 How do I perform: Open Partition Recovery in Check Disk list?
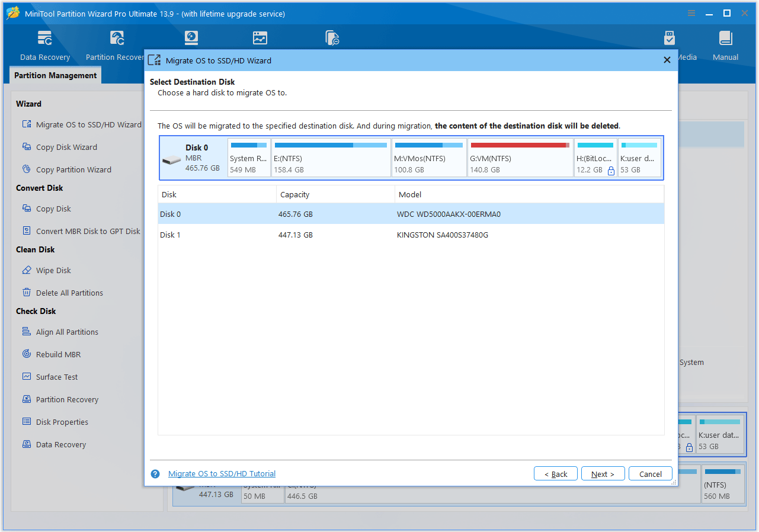tap(67, 399)
